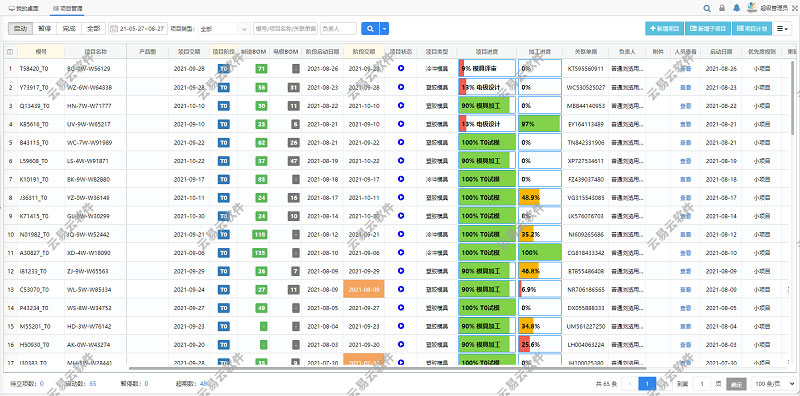Switch to the 我的桌面 tab
The image size is (800, 396).
point(23,9)
